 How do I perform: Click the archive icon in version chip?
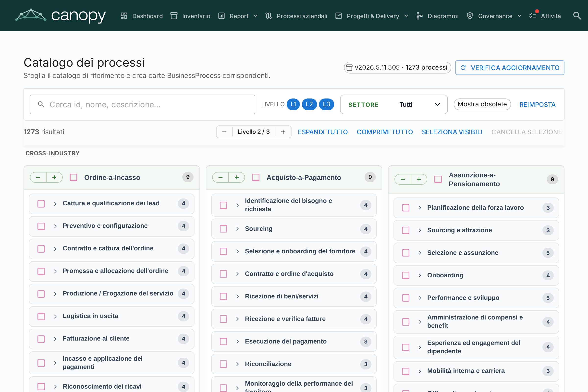(350, 68)
